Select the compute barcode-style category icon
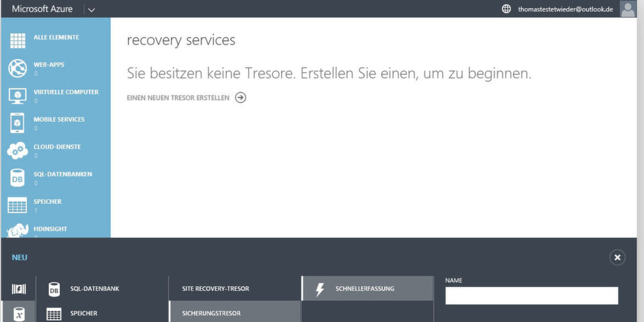Screen dimensions: 644x322 [x=19, y=289]
